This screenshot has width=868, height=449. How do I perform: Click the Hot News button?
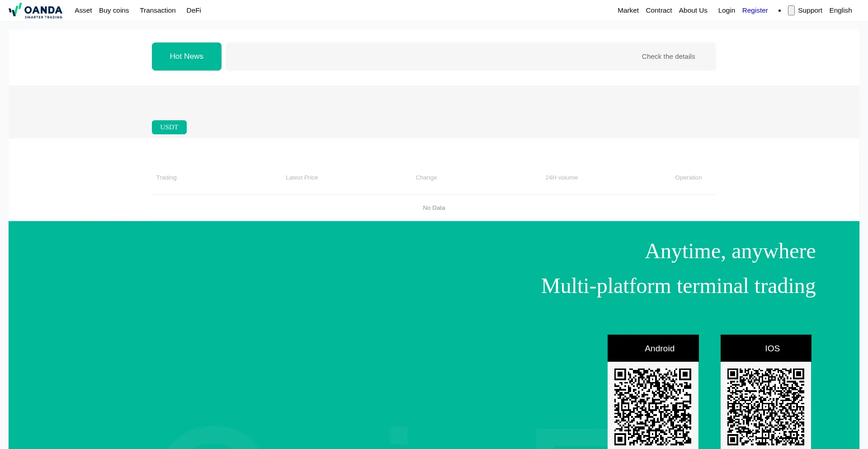[x=187, y=57]
